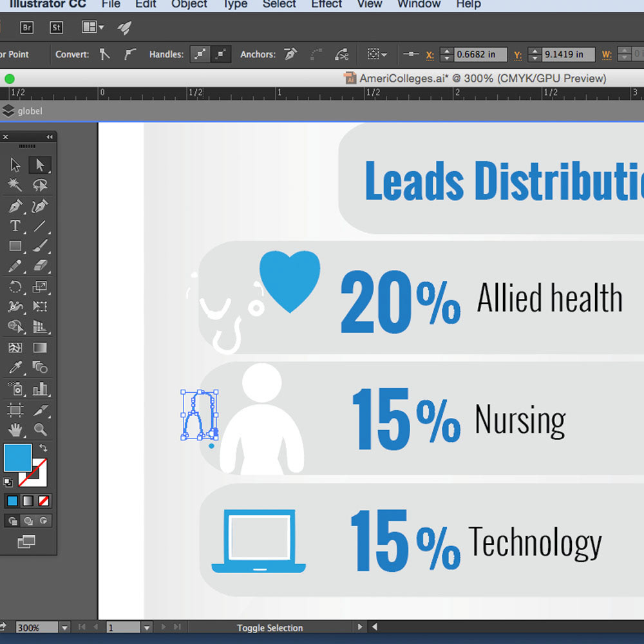
Task: Adjust the X value stepper arrows
Action: (446, 54)
